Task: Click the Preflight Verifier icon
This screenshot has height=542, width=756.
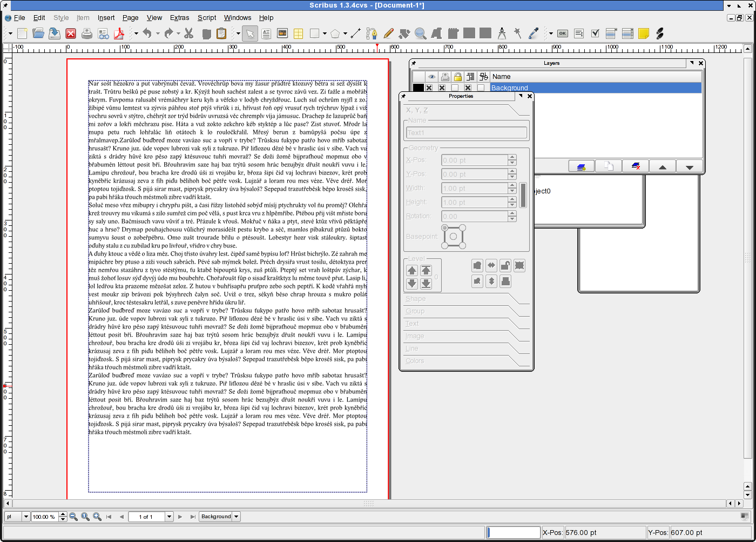Action: coord(103,34)
